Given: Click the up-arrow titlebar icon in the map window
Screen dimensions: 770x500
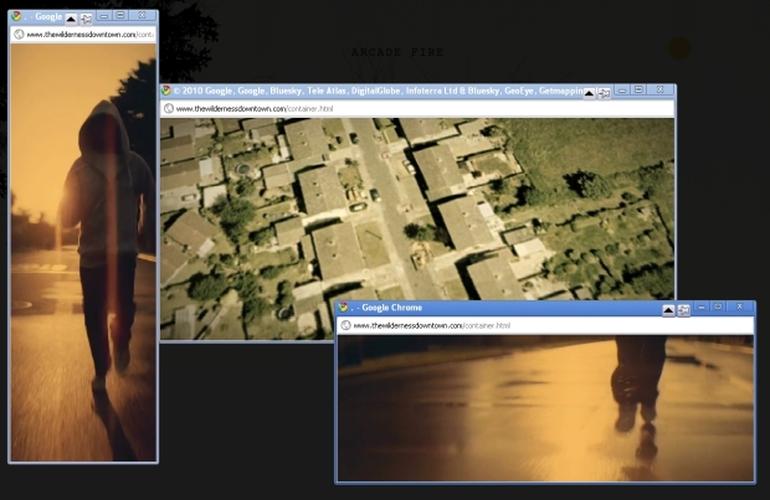Looking at the screenshot, I should [x=589, y=92].
